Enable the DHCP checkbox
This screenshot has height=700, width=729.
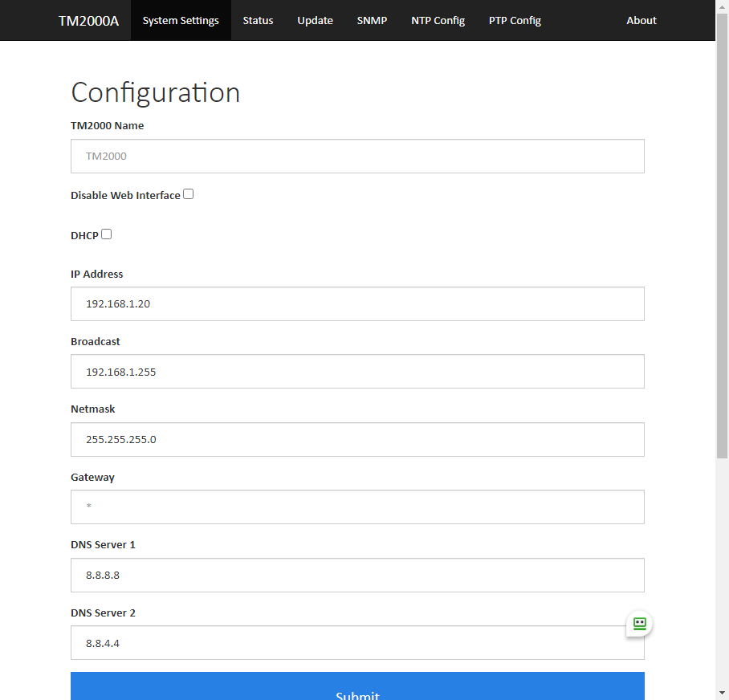coord(107,234)
